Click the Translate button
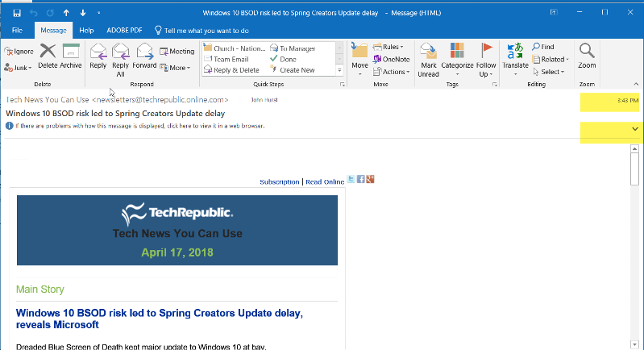This screenshot has height=350, width=644. coord(515,60)
